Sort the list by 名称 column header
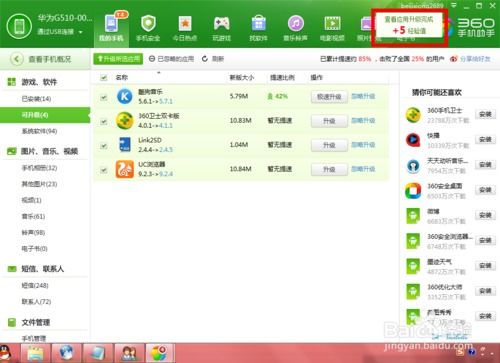Screen dimensions: 500x363 122,77
